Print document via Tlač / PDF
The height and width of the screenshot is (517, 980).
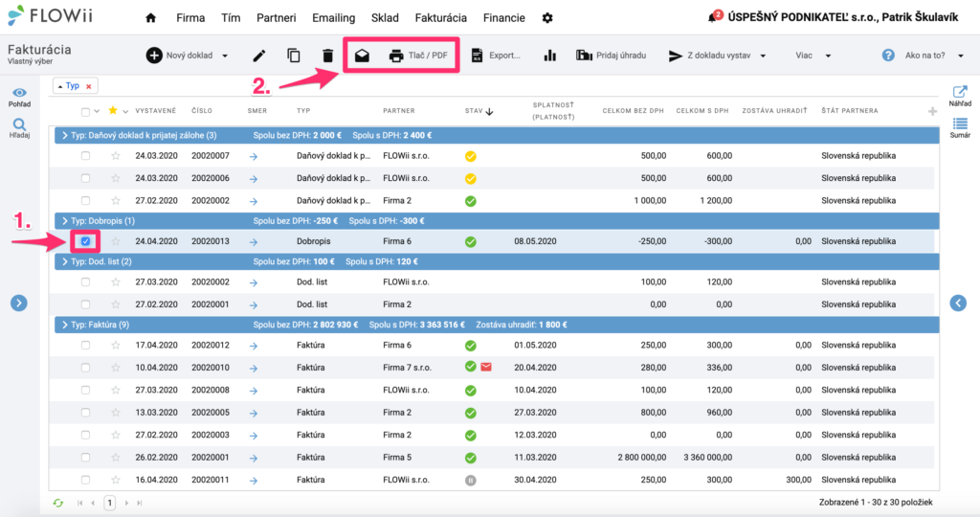[418, 56]
